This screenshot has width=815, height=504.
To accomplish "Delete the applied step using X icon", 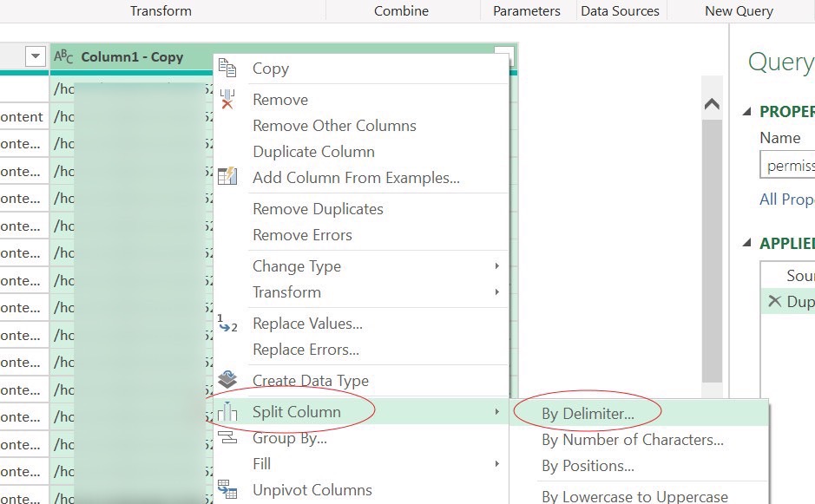I will (774, 301).
